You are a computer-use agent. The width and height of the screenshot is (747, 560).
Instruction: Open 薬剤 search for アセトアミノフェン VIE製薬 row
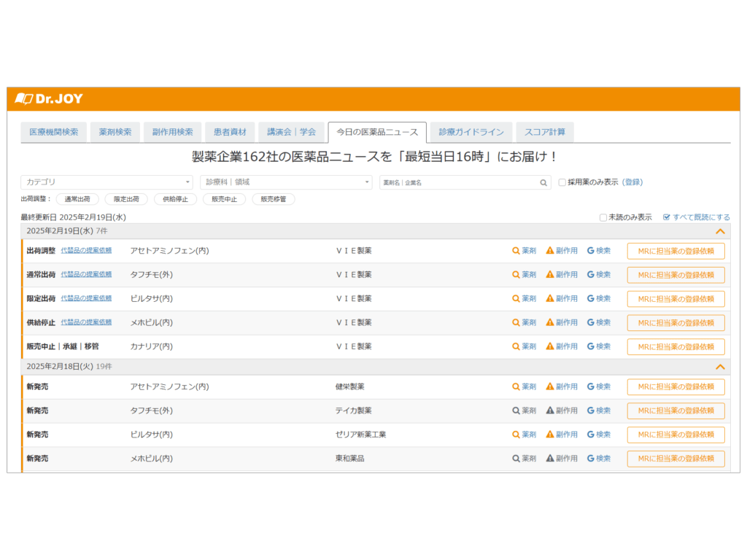coord(516,251)
